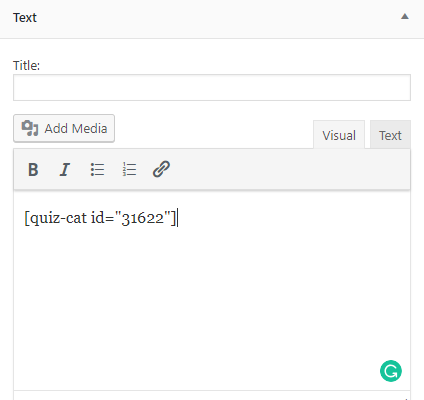This screenshot has height=400, width=424.
Task: Switch to the Text editor tab
Action: (390, 135)
